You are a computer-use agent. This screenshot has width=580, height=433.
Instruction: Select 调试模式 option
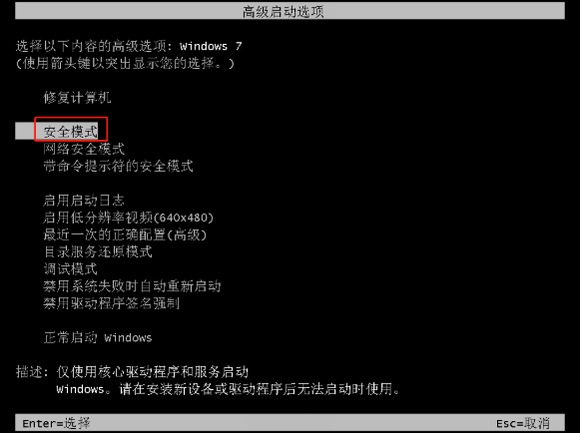click(70, 269)
